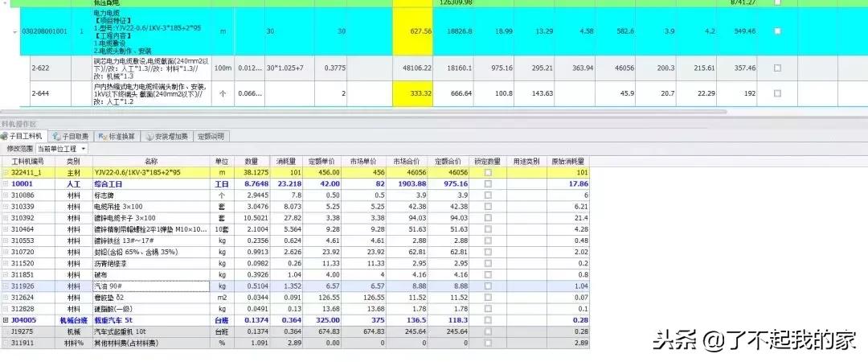Click the 汽油 90# name edit field

tap(151, 286)
